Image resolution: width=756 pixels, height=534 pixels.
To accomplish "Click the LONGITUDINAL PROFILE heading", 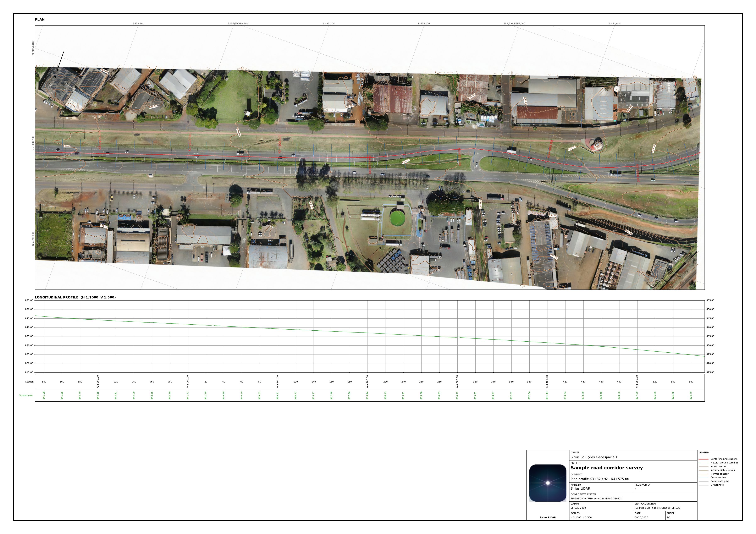I will pyautogui.click(x=75, y=297).
